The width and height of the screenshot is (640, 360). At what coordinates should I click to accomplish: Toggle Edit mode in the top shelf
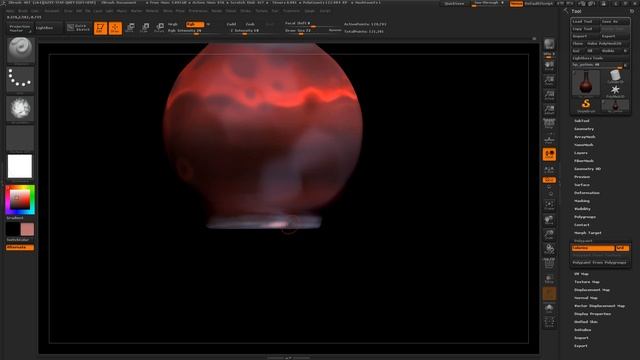coord(100,28)
